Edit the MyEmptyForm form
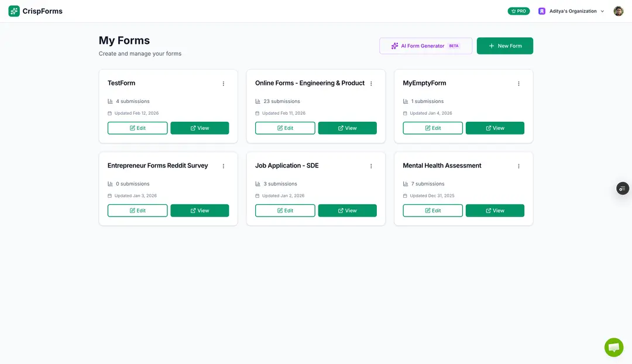This screenshot has height=364, width=632. [432, 128]
